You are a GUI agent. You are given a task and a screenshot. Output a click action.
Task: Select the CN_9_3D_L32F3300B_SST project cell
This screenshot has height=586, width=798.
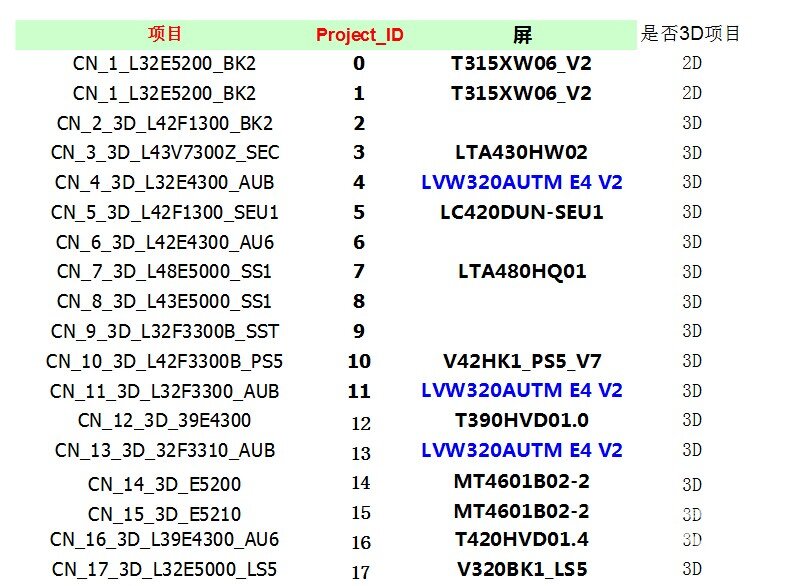[164, 332]
